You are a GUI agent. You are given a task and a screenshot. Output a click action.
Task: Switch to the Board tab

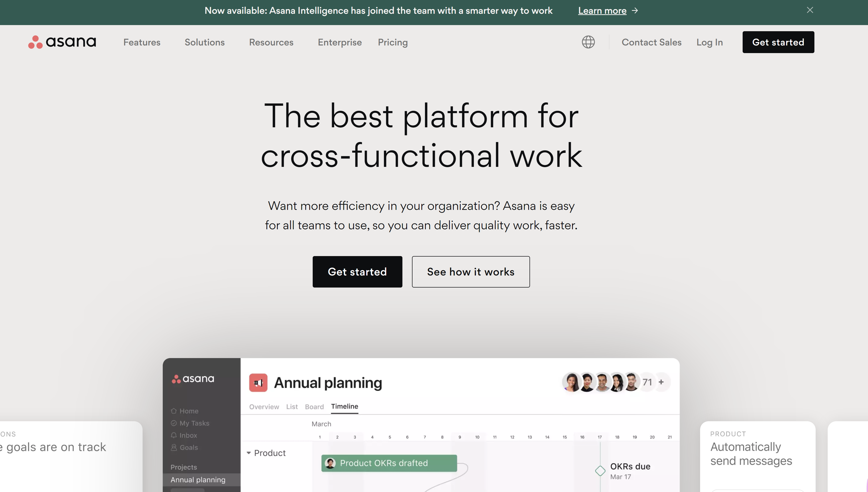pyautogui.click(x=314, y=406)
